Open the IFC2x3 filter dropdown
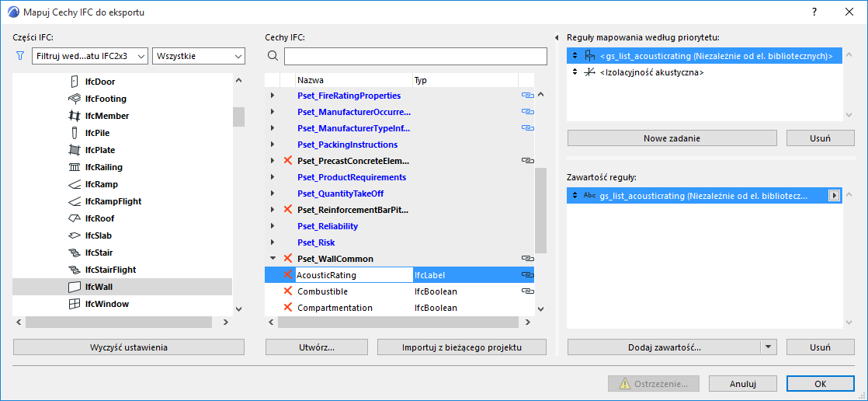This screenshot has height=401, width=868. 90,56
